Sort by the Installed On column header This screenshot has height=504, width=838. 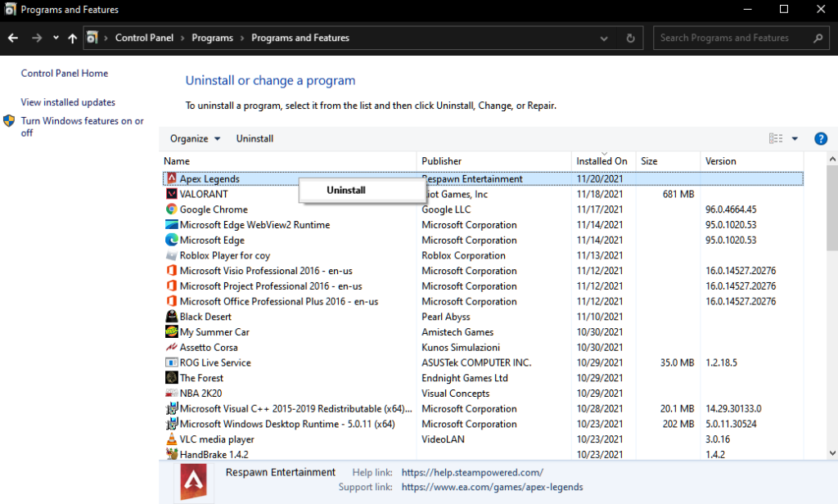coord(603,161)
